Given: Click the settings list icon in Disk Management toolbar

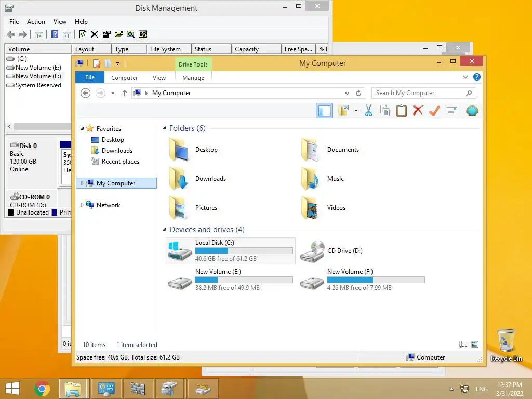Looking at the screenshot, I should click(x=143, y=34).
